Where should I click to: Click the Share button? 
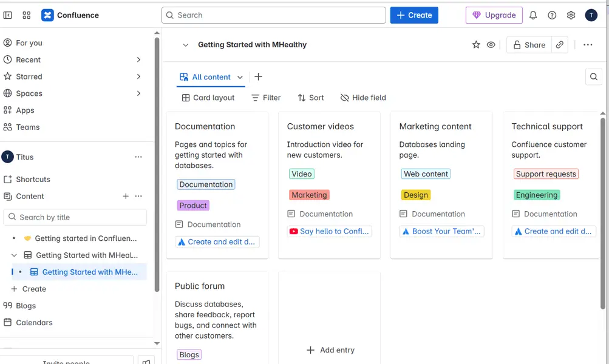tap(529, 45)
